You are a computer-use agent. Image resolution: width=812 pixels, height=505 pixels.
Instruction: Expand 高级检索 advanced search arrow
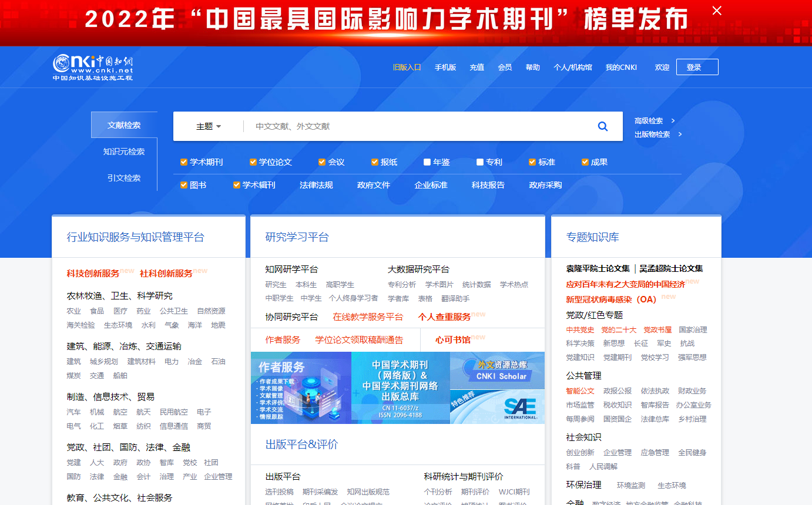click(673, 121)
